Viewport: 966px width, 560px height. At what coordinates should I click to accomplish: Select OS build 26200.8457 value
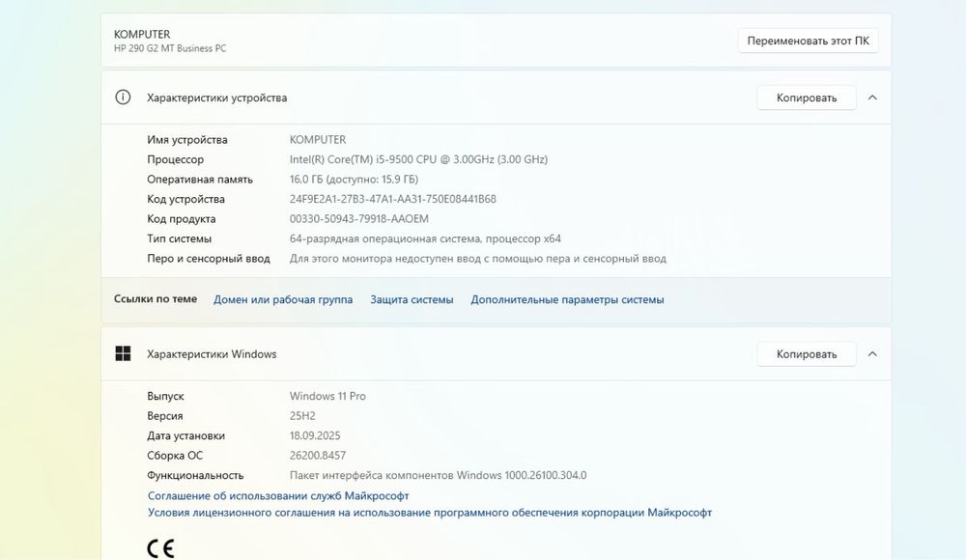(x=318, y=456)
